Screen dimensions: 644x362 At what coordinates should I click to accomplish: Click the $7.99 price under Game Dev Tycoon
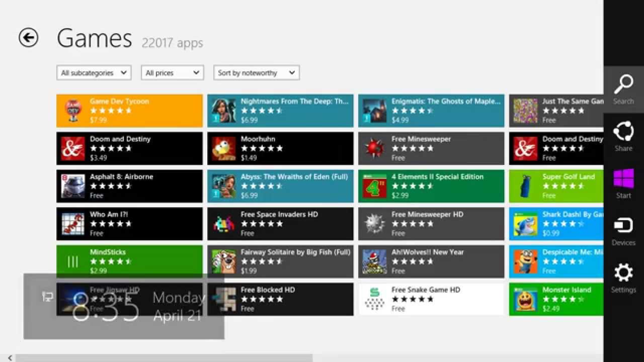tap(98, 120)
